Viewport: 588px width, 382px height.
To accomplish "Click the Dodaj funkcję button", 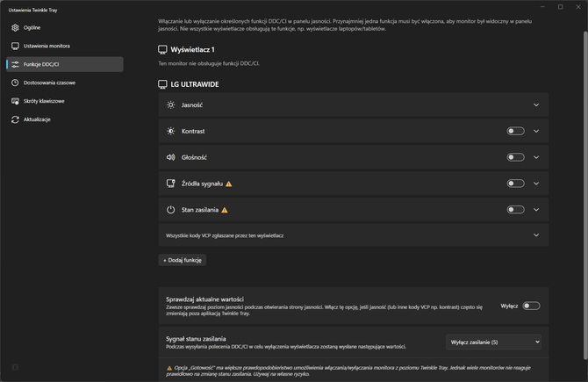I will pos(183,260).
